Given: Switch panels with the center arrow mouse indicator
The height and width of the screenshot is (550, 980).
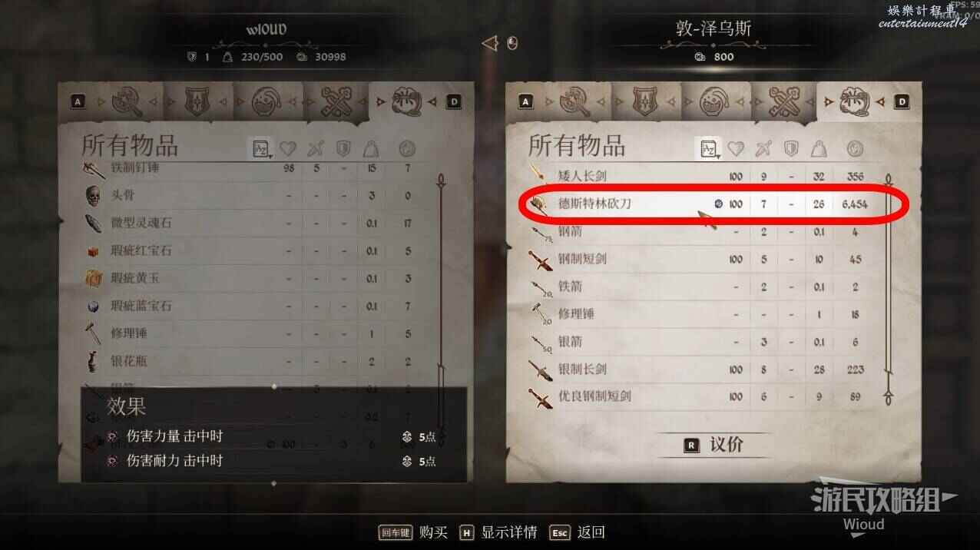Looking at the screenshot, I should click(x=500, y=43).
